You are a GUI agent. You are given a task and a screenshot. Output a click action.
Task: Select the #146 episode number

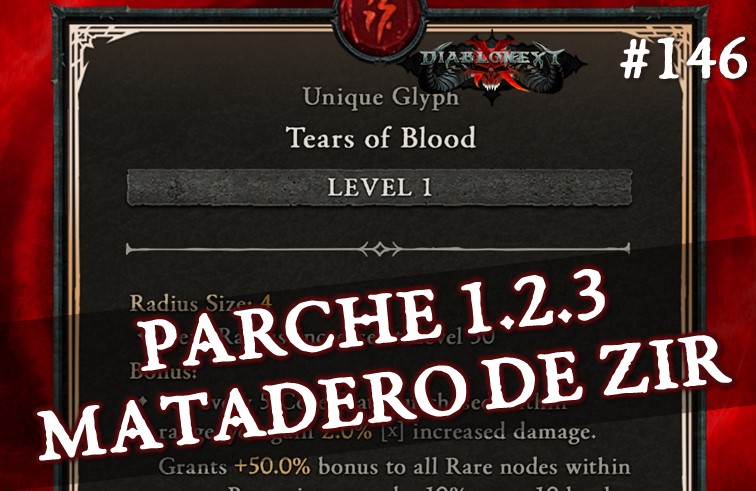point(683,58)
